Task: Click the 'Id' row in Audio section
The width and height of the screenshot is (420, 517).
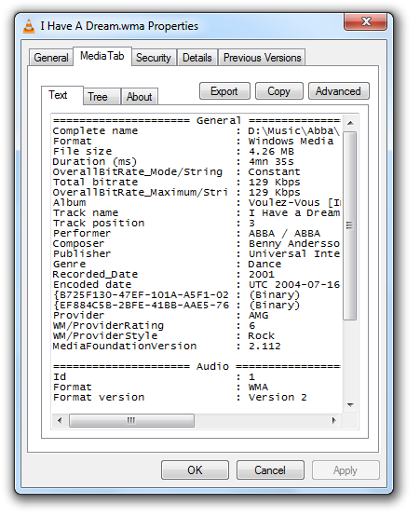Action: (x=154, y=376)
